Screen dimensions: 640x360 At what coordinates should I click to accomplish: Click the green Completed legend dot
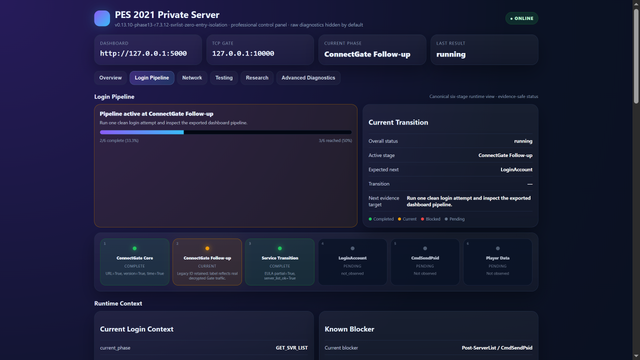tap(370, 219)
